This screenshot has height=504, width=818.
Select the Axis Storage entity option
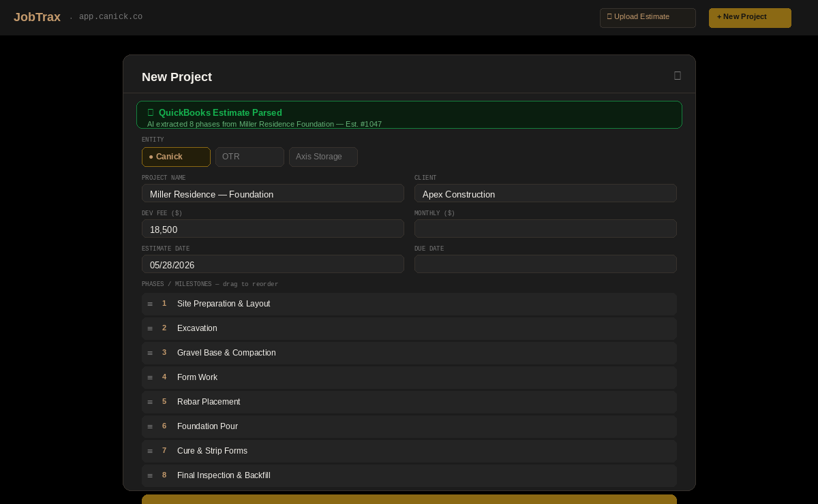point(323,157)
